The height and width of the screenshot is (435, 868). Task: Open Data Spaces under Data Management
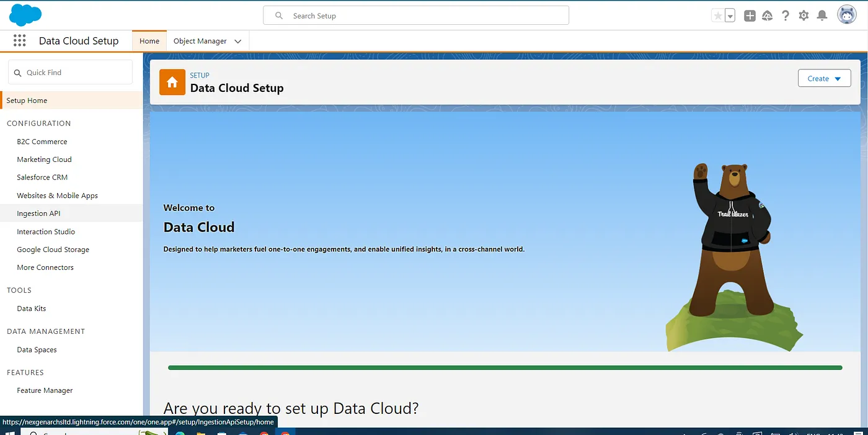[x=37, y=350]
